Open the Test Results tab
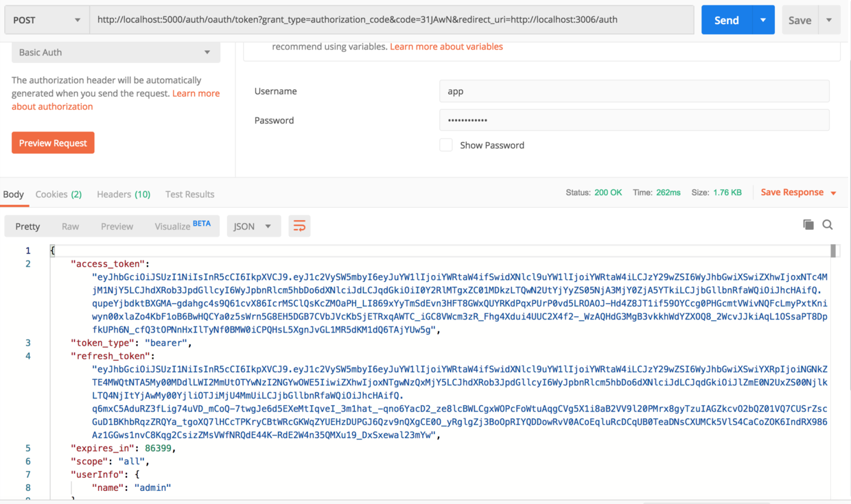Image resolution: width=851 pixels, height=504 pixels. (189, 194)
